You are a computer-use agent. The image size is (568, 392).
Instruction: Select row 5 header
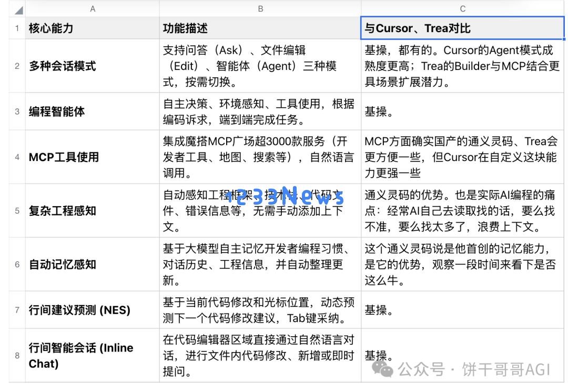[x=17, y=211]
